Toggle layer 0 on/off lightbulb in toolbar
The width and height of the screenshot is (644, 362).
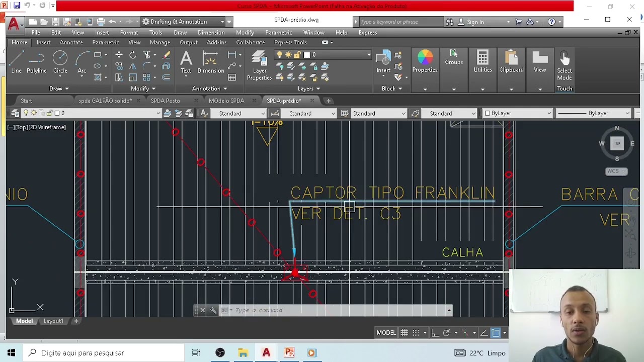pyautogui.click(x=26, y=113)
